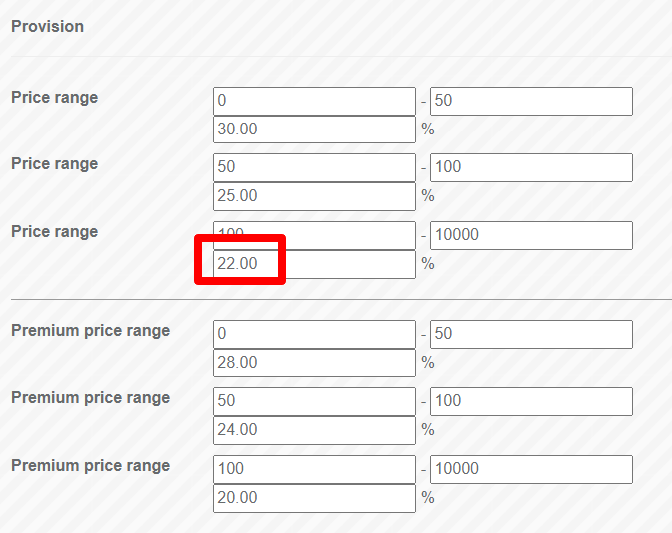Click Price range upper bound field showing 10000

point(531,235)
